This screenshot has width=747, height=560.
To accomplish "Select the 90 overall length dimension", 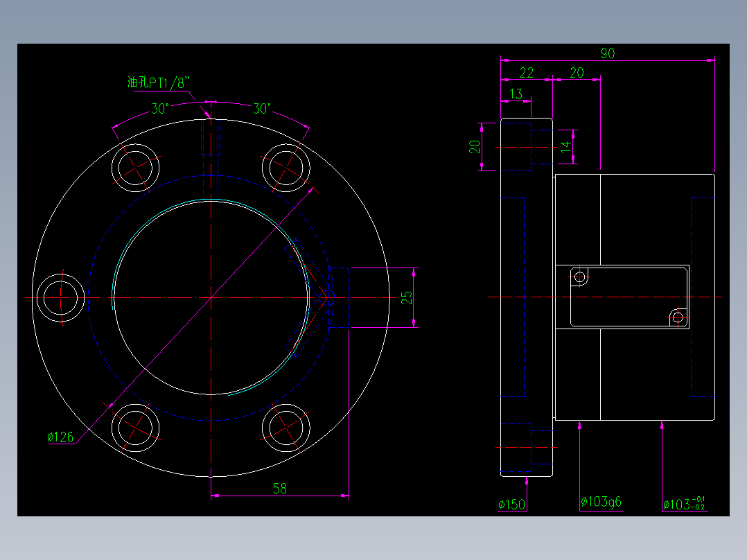I will [608, 53].
